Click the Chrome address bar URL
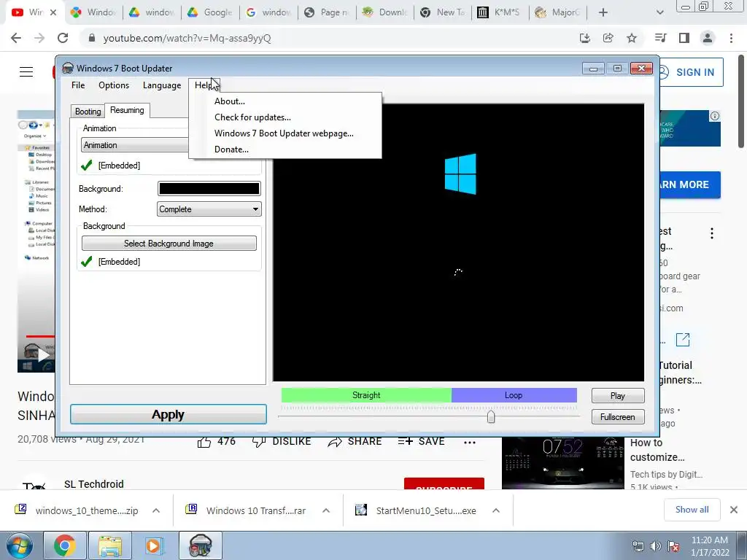 187,38
